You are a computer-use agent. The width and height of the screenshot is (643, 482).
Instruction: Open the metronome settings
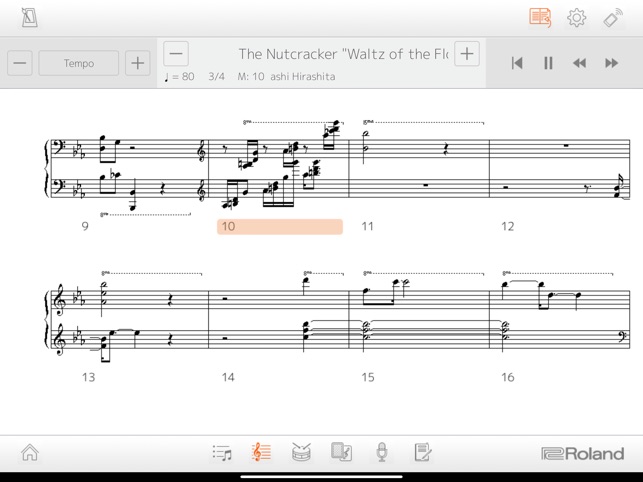(30, 18)
